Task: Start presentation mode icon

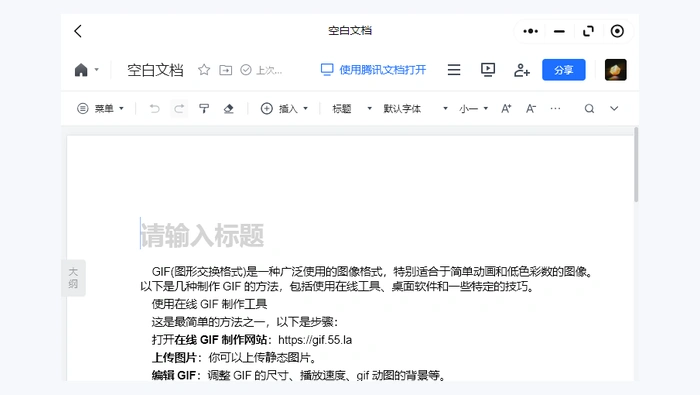Action: [488, 70]
